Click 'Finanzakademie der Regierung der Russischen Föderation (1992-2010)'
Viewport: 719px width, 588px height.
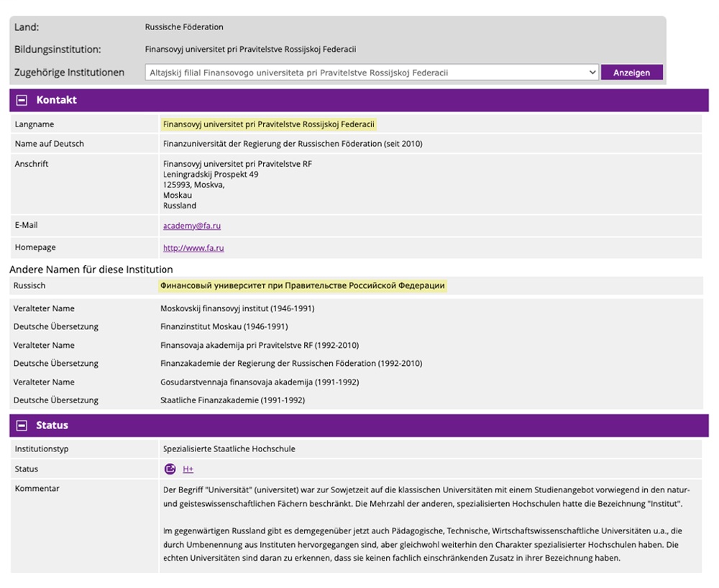click(x=291, y=364)
